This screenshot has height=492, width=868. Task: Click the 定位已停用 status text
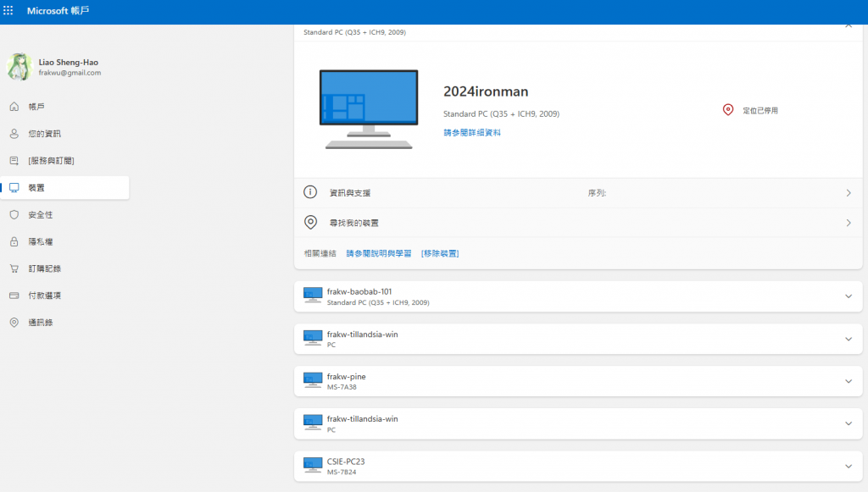[x=760, y=111]
